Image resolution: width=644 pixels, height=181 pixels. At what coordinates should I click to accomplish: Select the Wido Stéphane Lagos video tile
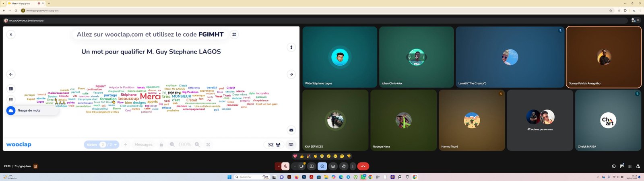click(340, 57)
